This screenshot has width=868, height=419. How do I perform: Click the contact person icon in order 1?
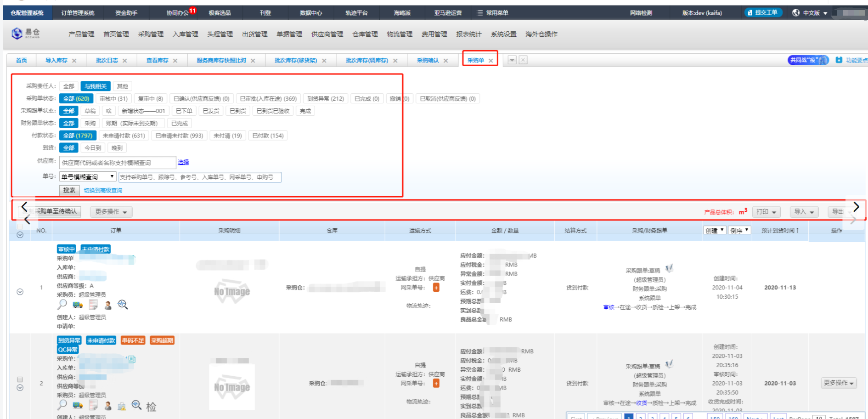(108, 304)
